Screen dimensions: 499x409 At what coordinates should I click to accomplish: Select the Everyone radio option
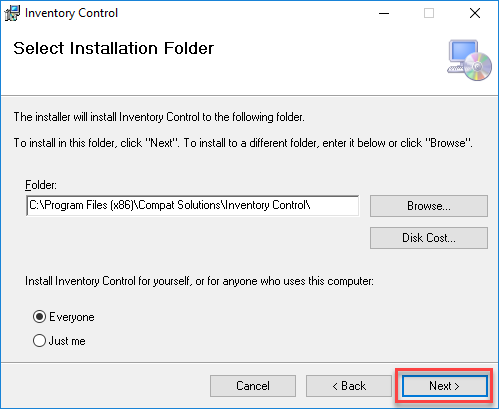(63, 317)
